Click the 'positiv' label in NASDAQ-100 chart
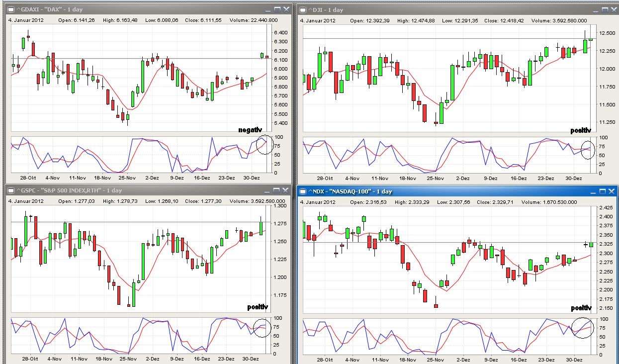Screen dimensions: 619x364 [x=581, y=308]
